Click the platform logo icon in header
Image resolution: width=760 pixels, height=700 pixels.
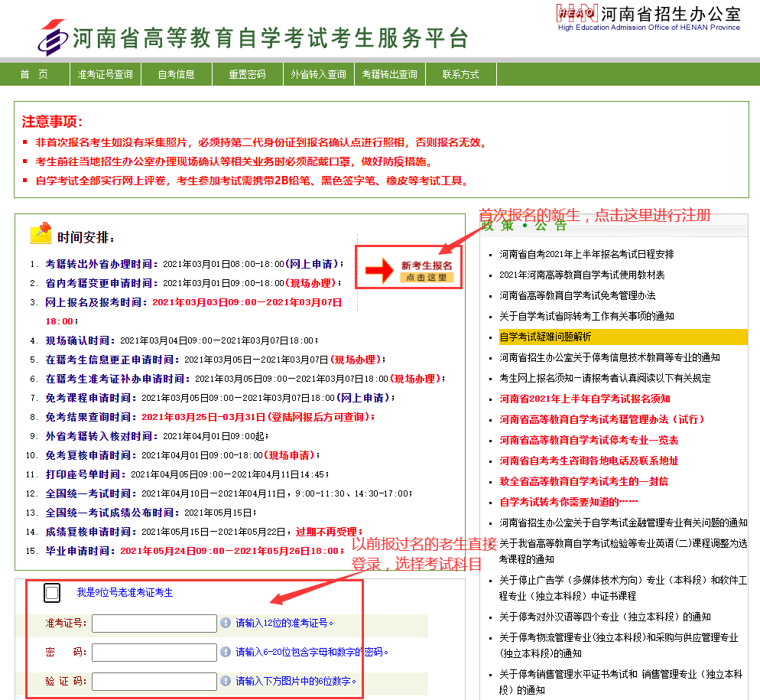pos(53,37)
